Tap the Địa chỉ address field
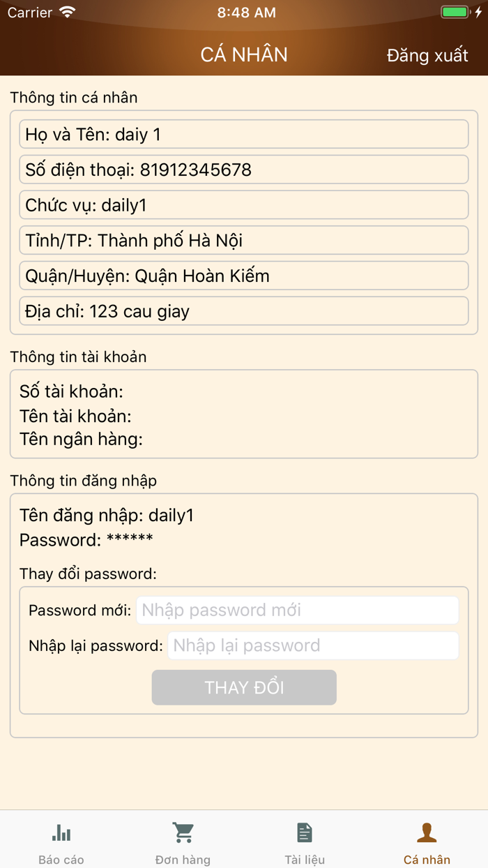The height and width of the screenshot is (868, 488). [244, 311]
